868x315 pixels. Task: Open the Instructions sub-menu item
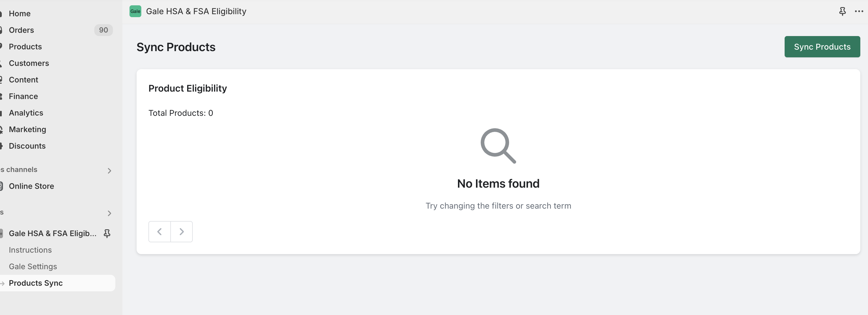pyautogui.click(x=30, y=250)
